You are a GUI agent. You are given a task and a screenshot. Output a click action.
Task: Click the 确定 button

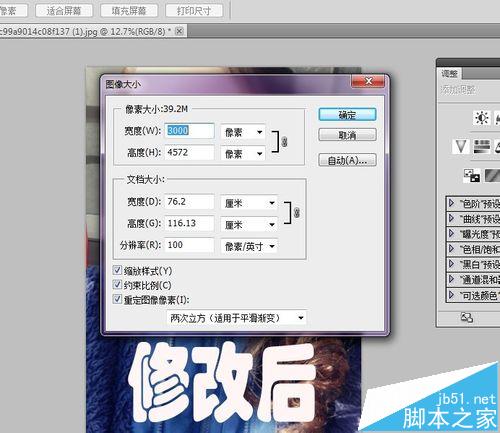tap(347, 115)
